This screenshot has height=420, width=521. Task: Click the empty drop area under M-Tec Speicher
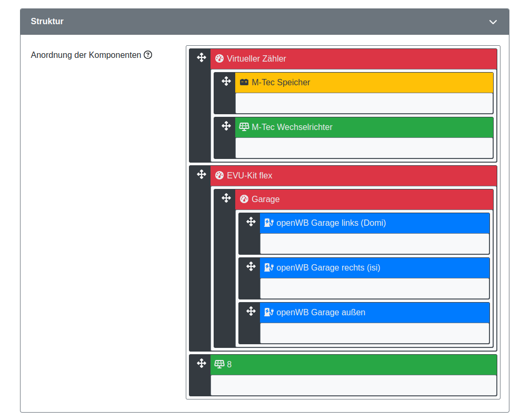tap(364, 103)
